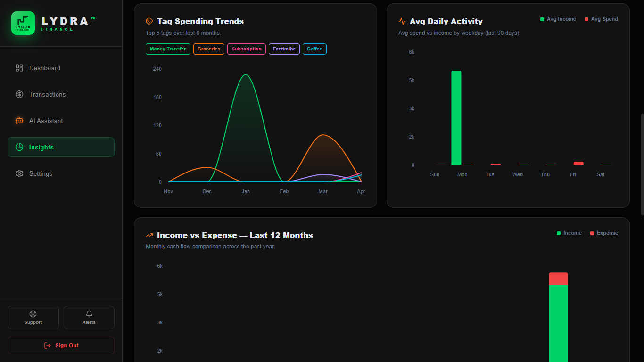Toggle the Ezetimibe tag chip

click(x=284, y=49)
